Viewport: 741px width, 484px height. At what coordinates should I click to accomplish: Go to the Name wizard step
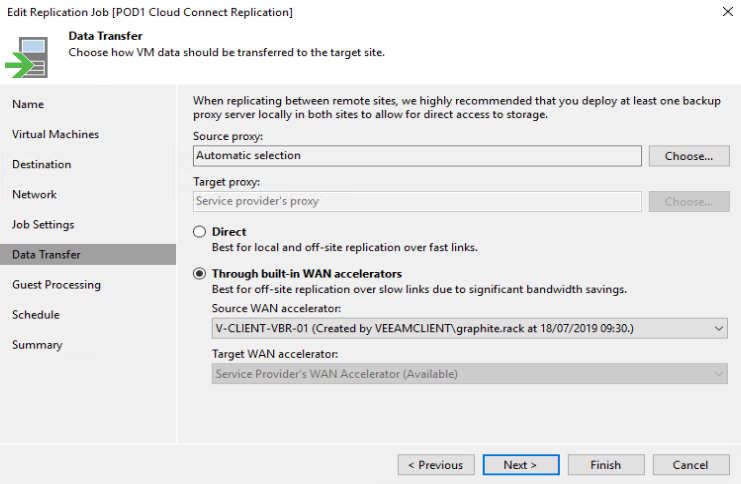coord(28,104)
